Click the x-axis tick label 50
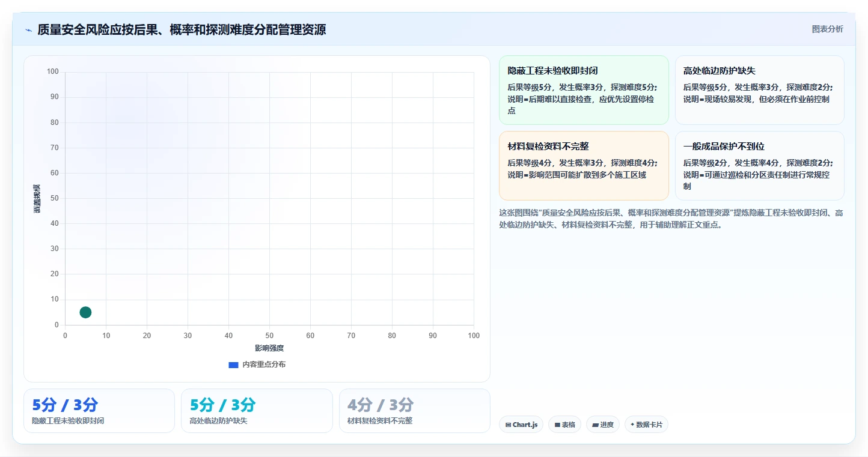 [x=269, y=336]
